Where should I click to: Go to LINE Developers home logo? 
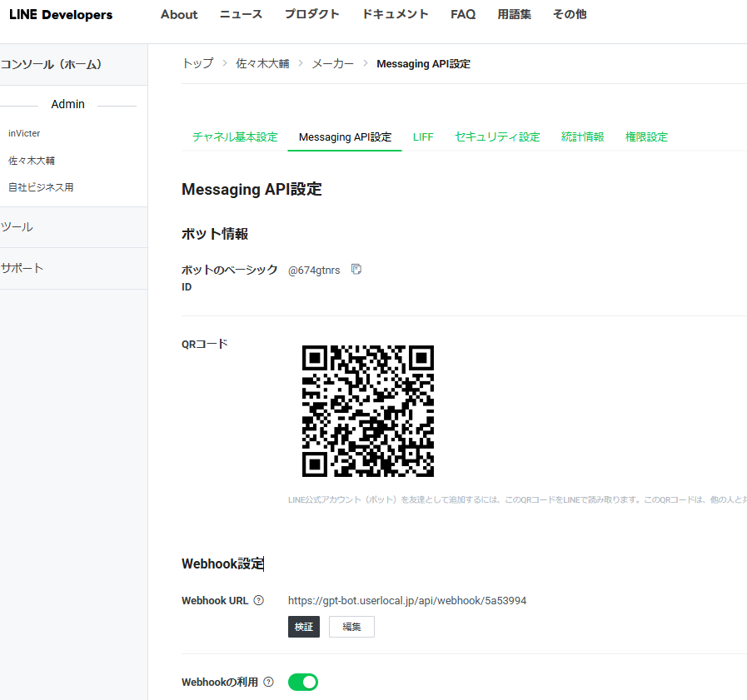tap(61, 15)
